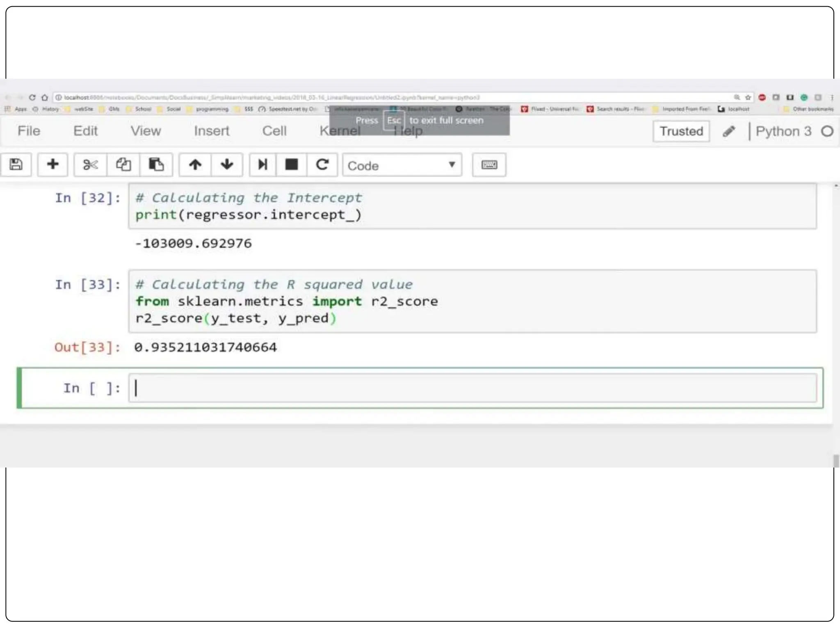Click the Trusted notebook button
This screenshot has width=840, height=630.
(681, 131)
